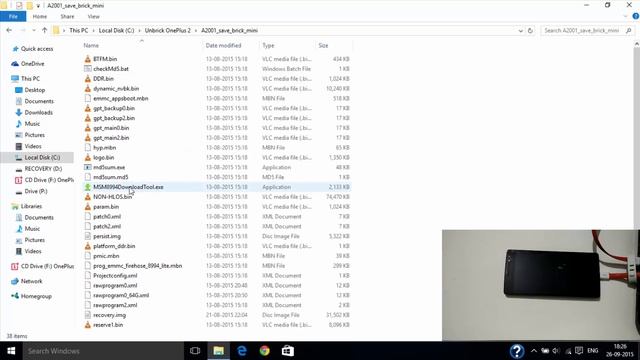Screen dimensions: 640x360
Task: Open the View ribbon tab
Action: (93, 16)
